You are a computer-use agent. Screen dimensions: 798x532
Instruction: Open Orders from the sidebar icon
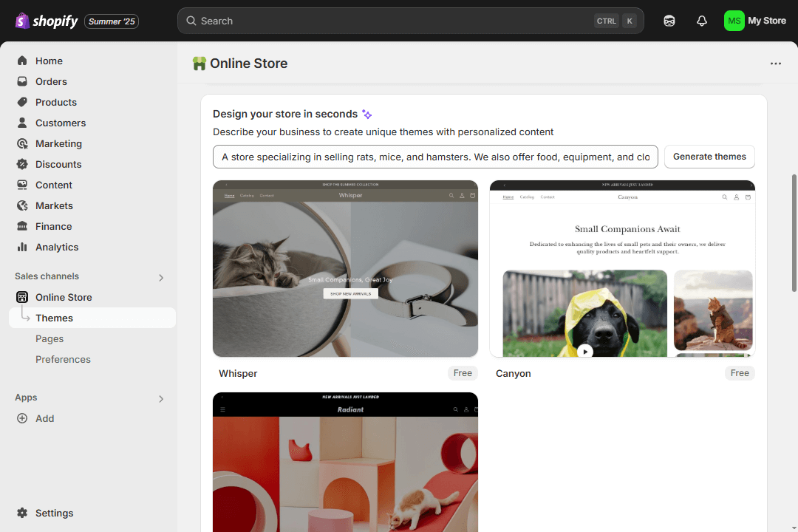click(22, 81)
